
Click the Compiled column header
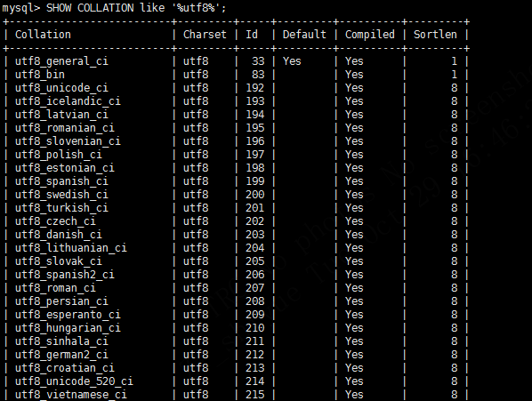pos(370,35)
